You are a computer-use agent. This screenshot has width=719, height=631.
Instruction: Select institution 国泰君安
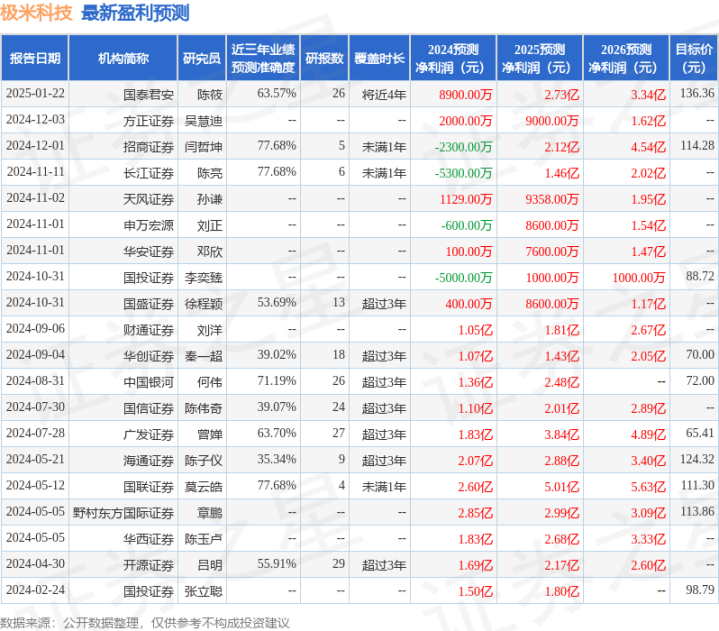(148, 95)
